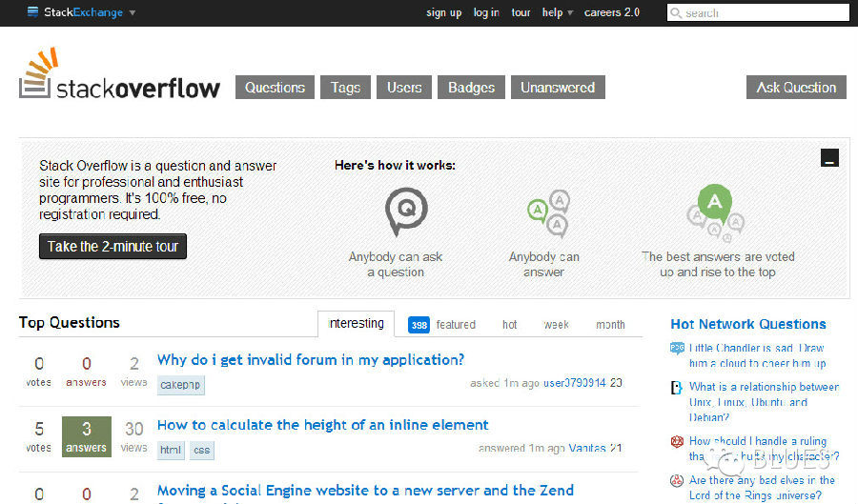The width and height of the screenshot is (858, 504).
Task: Open the careers 2.0 link
Action: [x=612, y=12]
